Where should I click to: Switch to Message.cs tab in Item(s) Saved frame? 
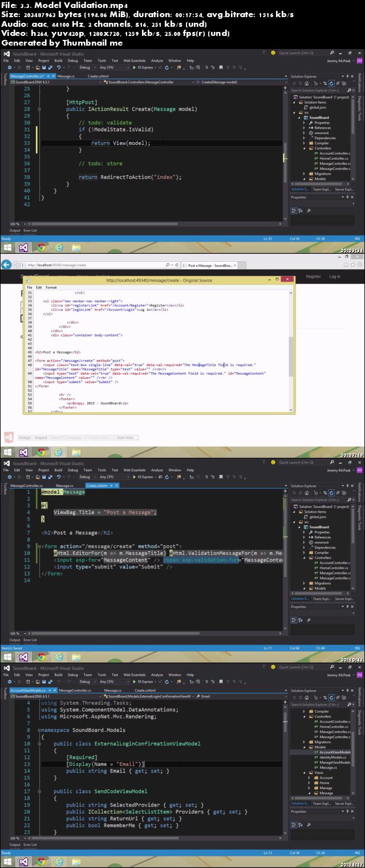[64, 485]
